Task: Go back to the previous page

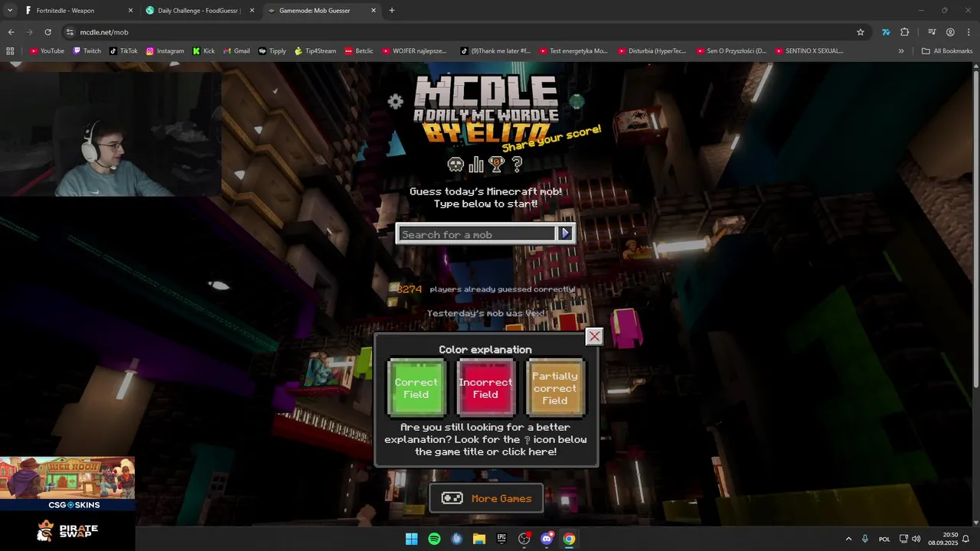Action: tap(11, 32)
